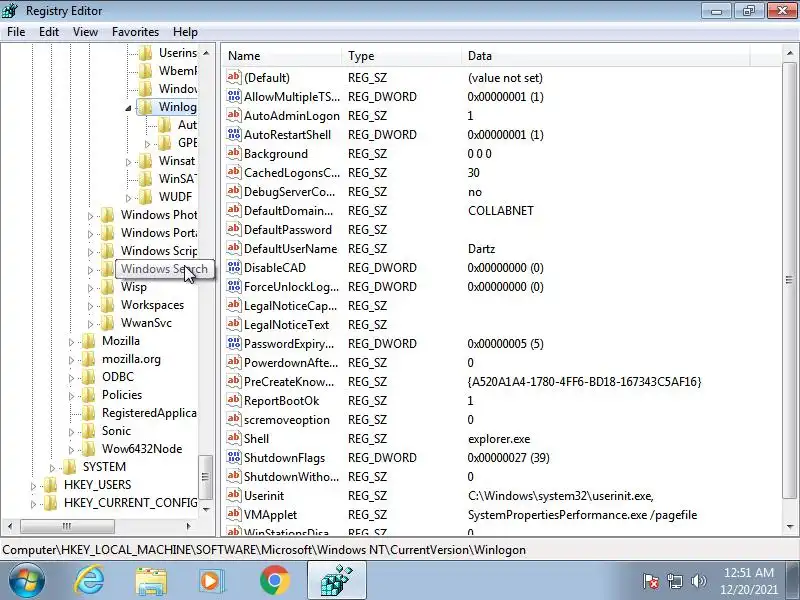Select the WwanSvc key in tree
This screenshot has height=600, width=800.
(x=146, y=323)
